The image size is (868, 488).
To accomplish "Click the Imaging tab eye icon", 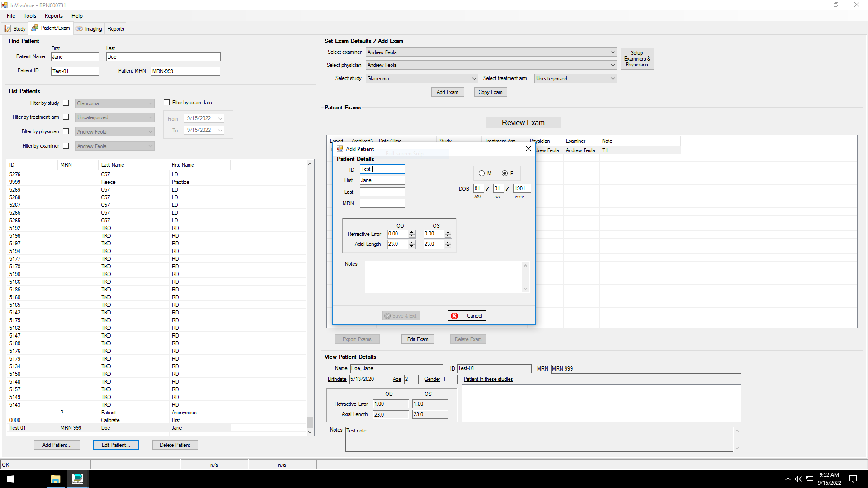I will (x=80, y=28).
